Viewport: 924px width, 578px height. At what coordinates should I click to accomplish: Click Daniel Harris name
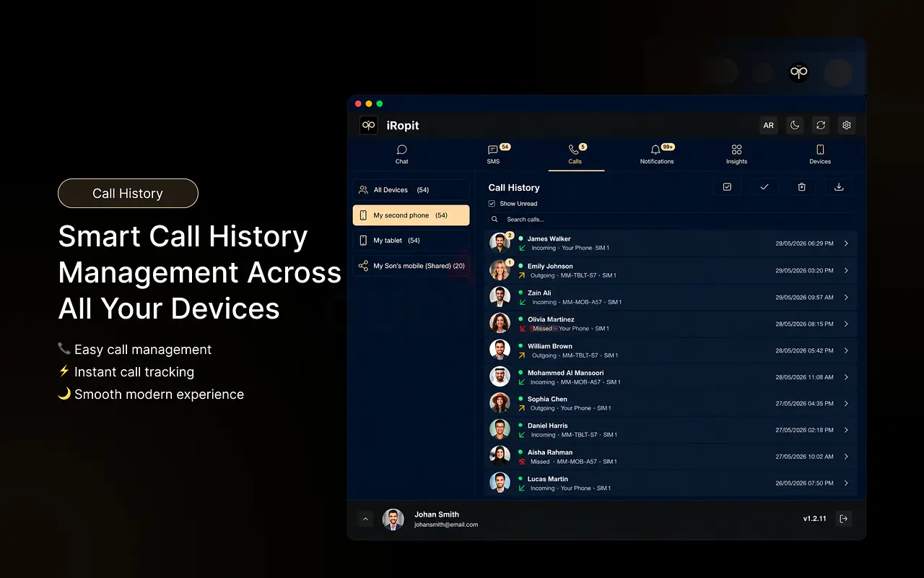pos(548,426)
